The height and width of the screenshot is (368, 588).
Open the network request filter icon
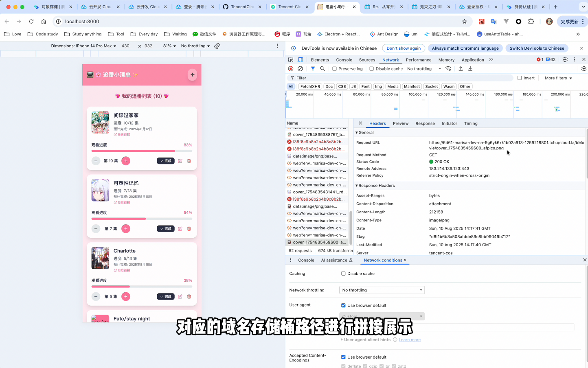[x=313, y=68]
